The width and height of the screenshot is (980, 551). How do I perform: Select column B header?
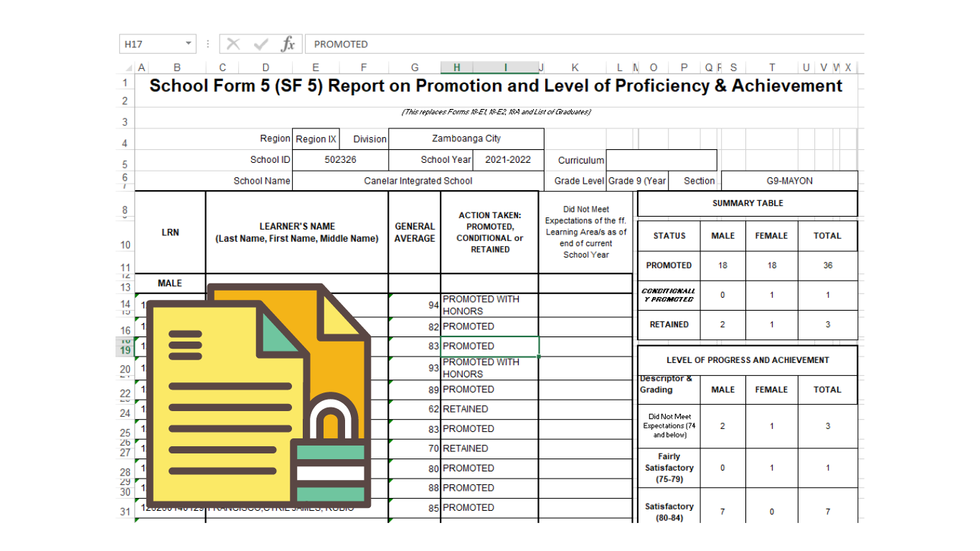point(177,68)
